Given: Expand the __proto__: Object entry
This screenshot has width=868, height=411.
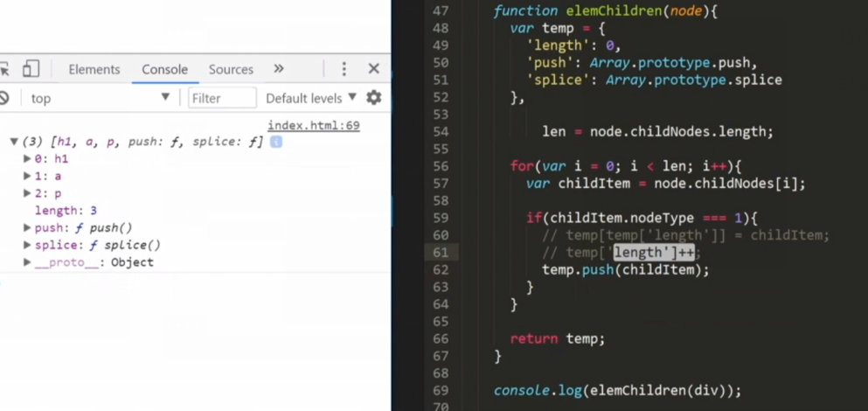Looking at the screenshot, I should click(26, 262).
